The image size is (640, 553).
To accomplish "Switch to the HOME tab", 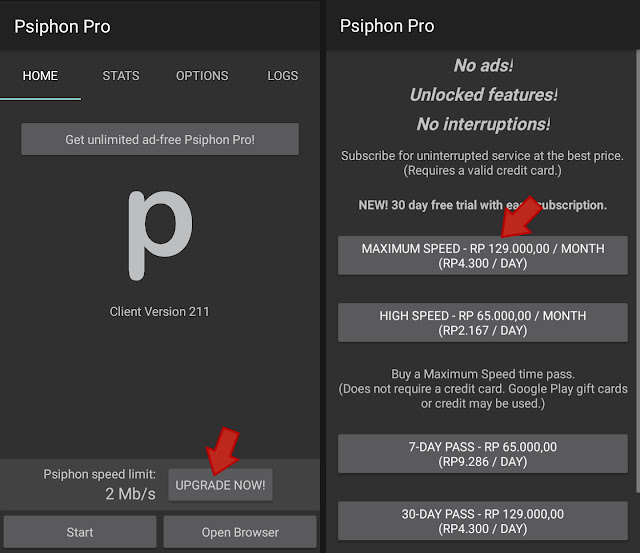I will pyautogui.click(x=40, y=76).
